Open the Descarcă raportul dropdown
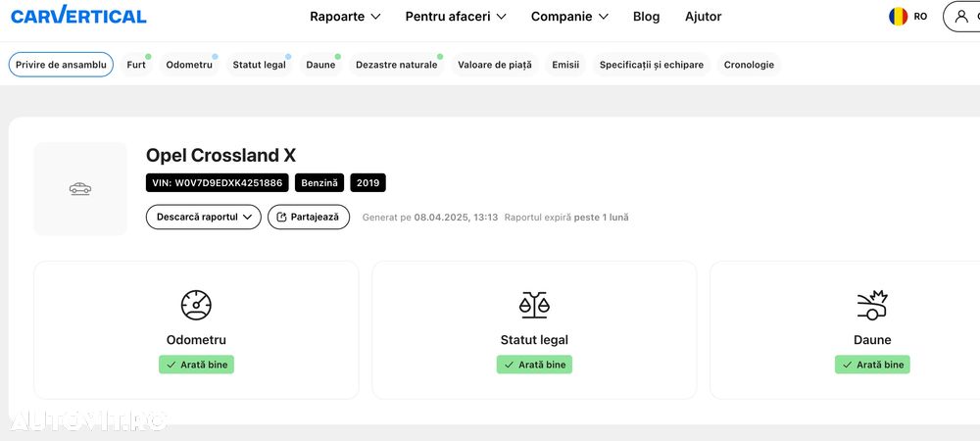Screen dimensions: 980x441 pos(204,217)
